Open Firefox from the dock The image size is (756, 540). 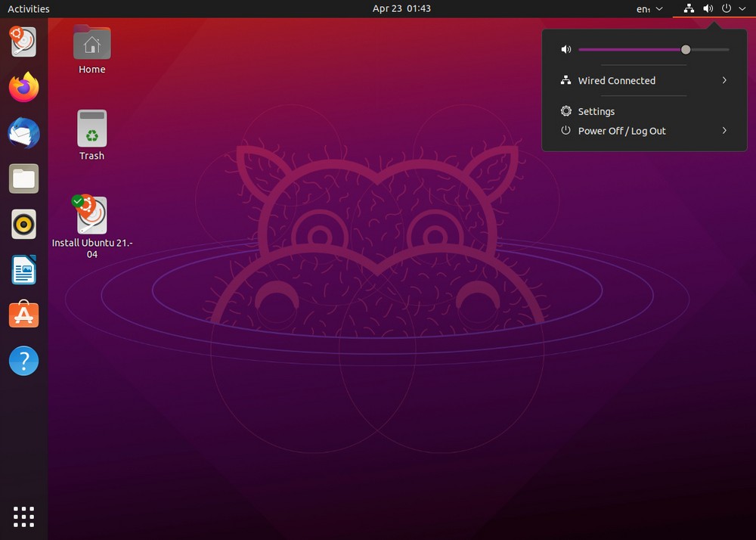[24, 88]
